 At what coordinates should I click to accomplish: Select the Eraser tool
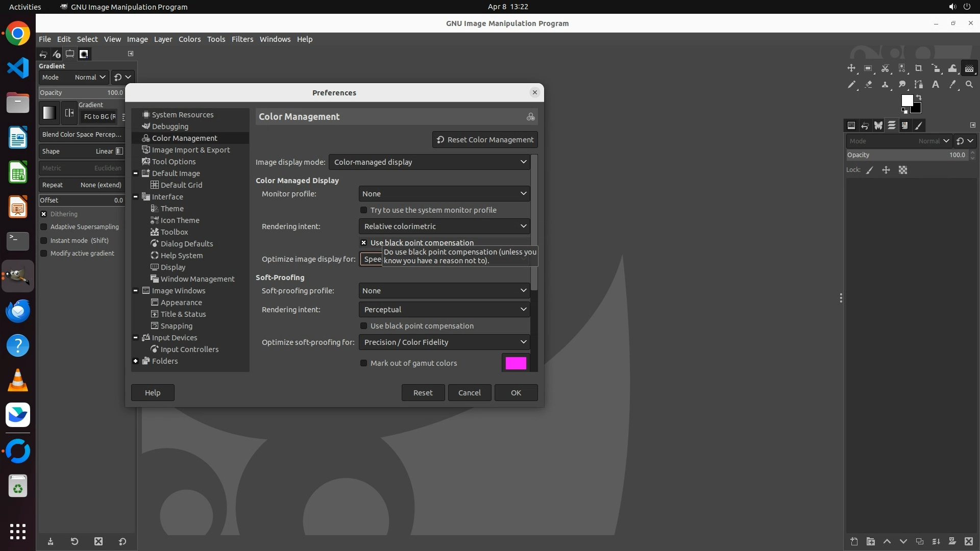868,85
